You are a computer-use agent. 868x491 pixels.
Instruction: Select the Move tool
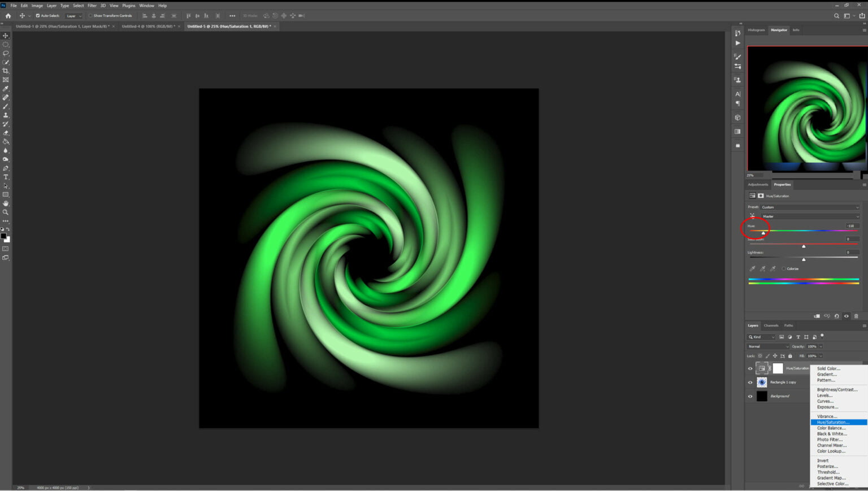6,35
